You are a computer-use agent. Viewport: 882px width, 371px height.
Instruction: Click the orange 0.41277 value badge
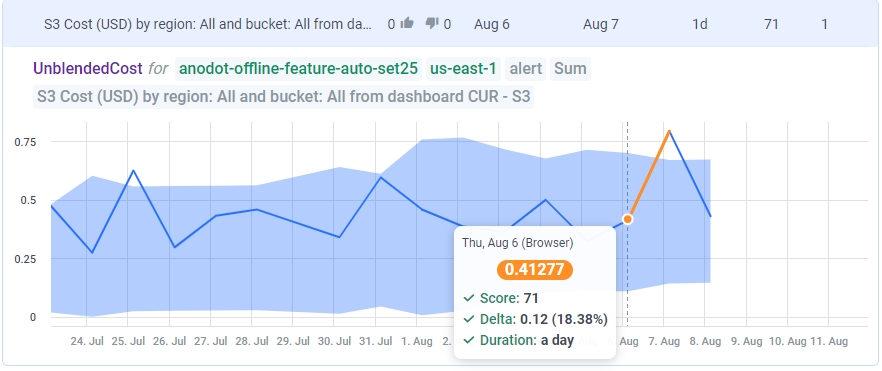pyautogui.click(x=534, y=269)
